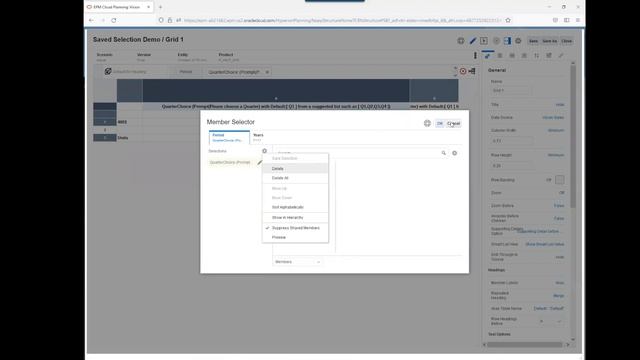The image size is (640, 360).
Task: Reload the browser page
Action: point(113,20)
